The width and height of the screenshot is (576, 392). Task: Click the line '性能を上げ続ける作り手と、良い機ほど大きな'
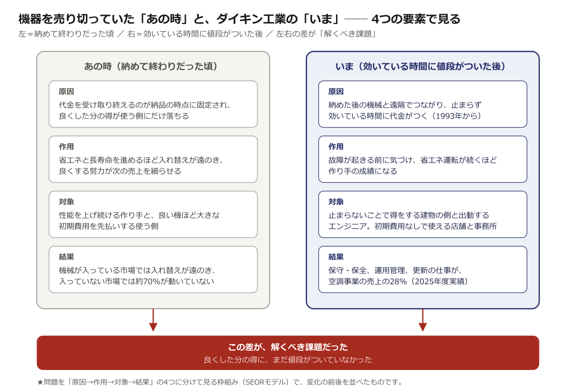[x=139, y=214]
